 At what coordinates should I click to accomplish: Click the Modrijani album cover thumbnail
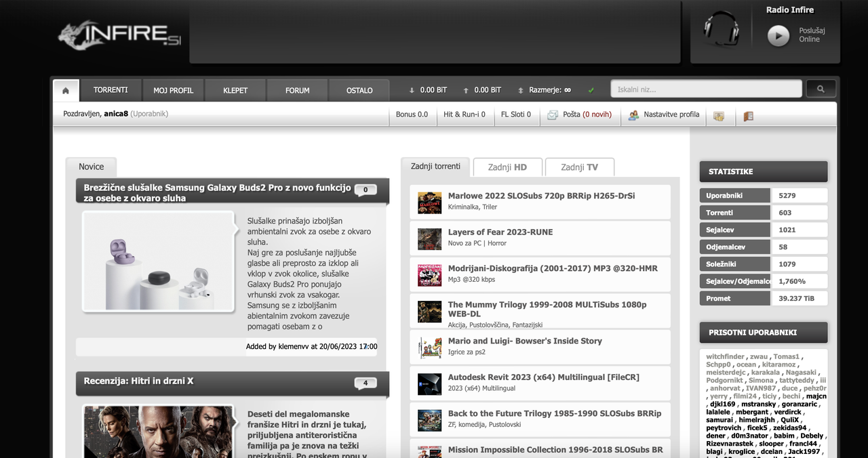[429, 275]
